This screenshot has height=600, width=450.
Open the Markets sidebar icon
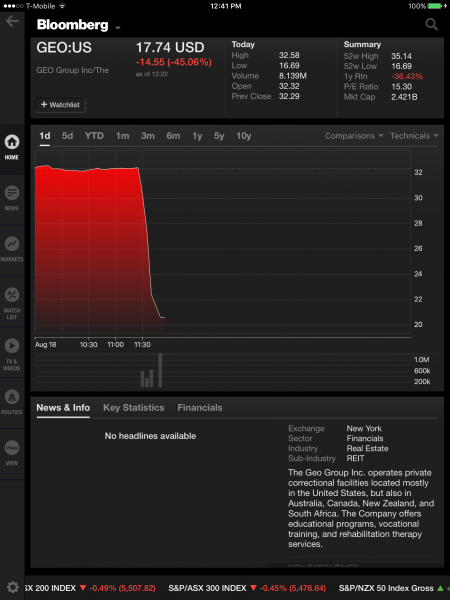point(12,249)
